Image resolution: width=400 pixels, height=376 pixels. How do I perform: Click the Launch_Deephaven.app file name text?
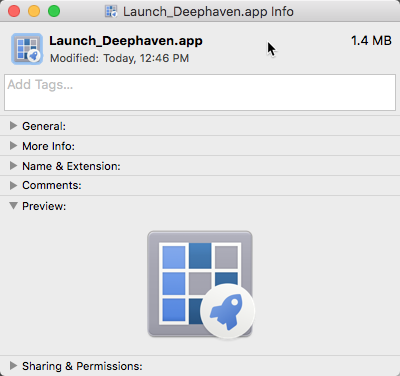click(126, 41)
